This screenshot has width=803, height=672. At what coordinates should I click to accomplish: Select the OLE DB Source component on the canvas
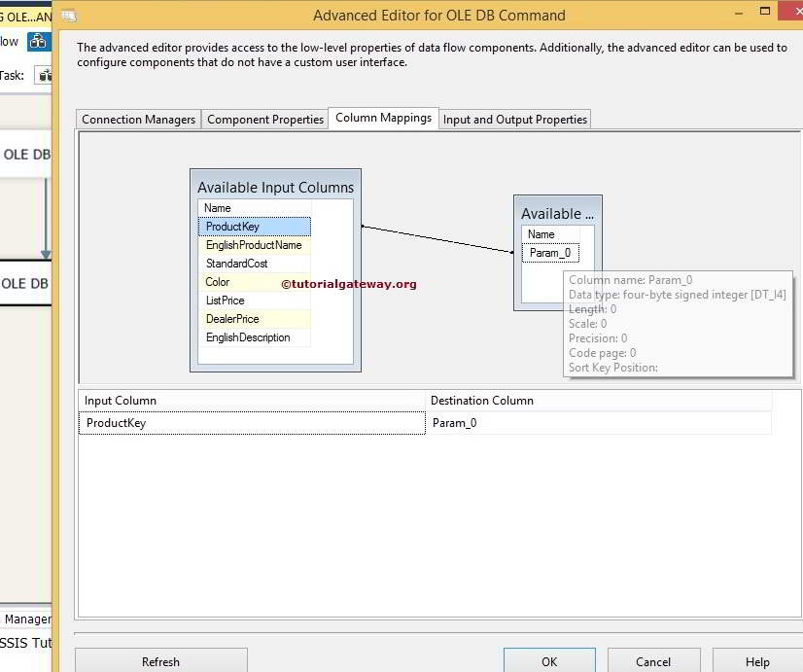(x=25, y=155)
